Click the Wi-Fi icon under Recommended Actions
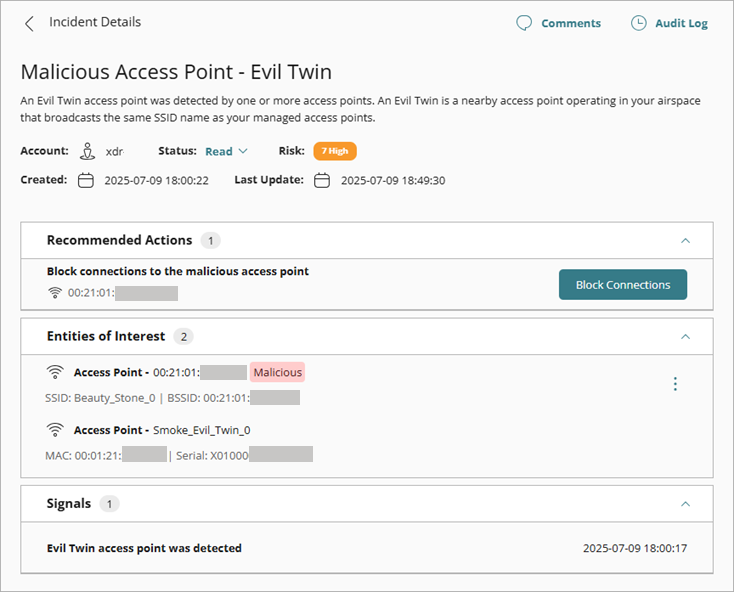Screen dimensions: 734x592 click(x=55, y=293)
